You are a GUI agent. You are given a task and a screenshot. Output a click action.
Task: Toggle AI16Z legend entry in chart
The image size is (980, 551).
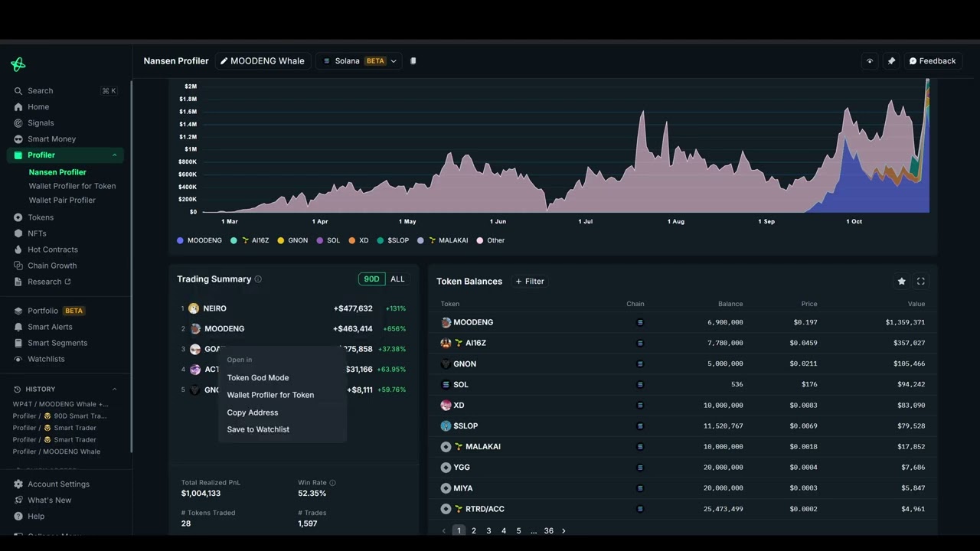tap(250, 240)
